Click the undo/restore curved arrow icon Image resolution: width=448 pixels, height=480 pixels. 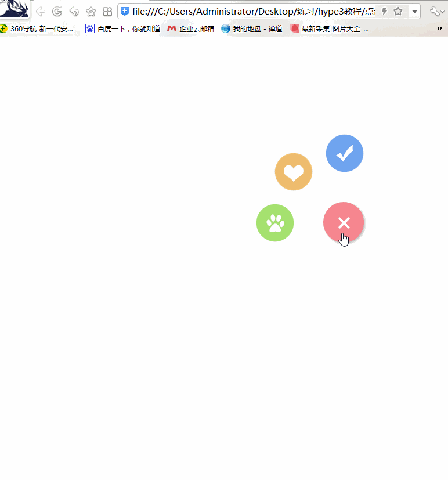[x=74, y=12]
